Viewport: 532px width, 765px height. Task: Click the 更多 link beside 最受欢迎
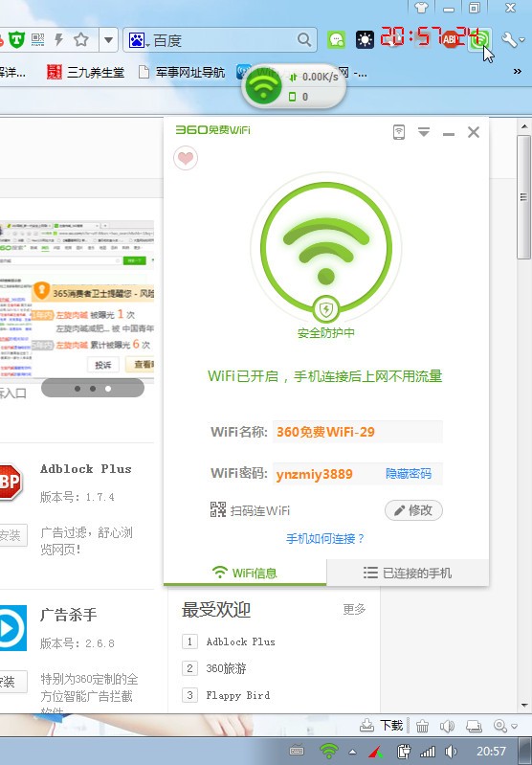tap(354, 609)
